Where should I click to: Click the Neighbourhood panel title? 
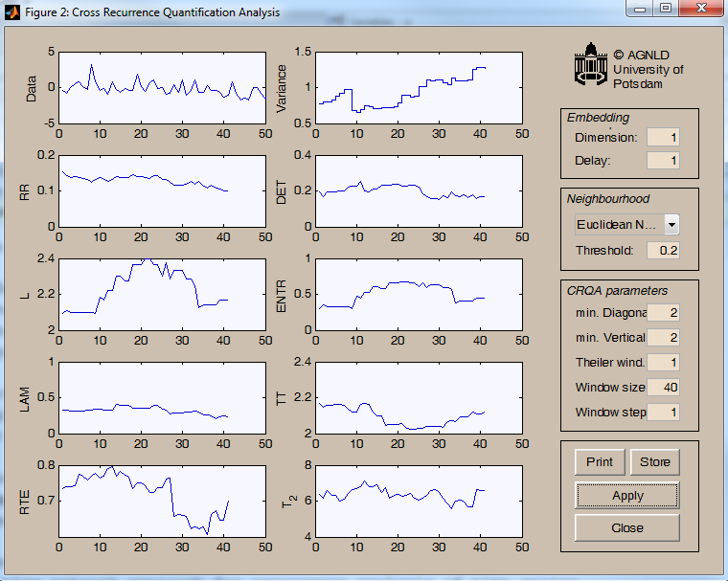click(x=607, y=199)
